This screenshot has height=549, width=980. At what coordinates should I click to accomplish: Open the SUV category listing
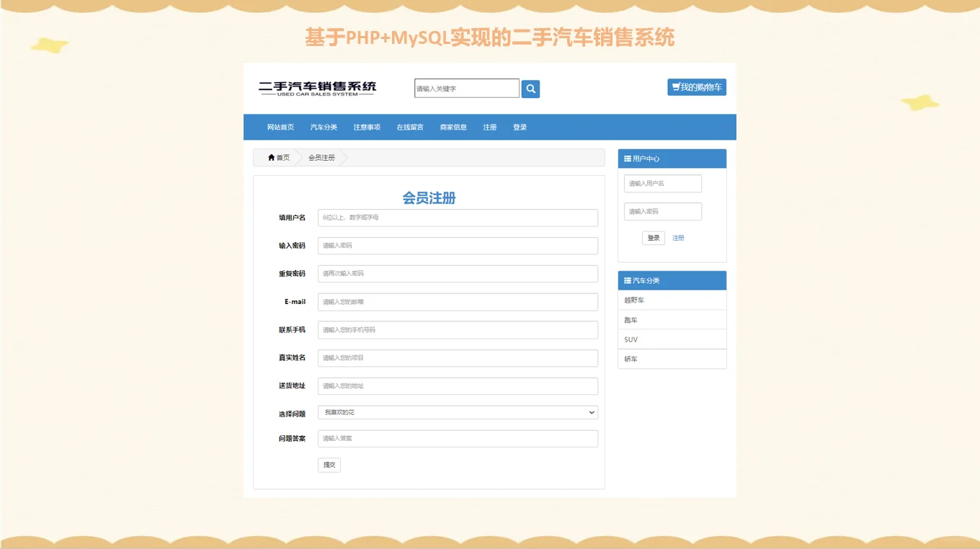(x=630, y=339)
